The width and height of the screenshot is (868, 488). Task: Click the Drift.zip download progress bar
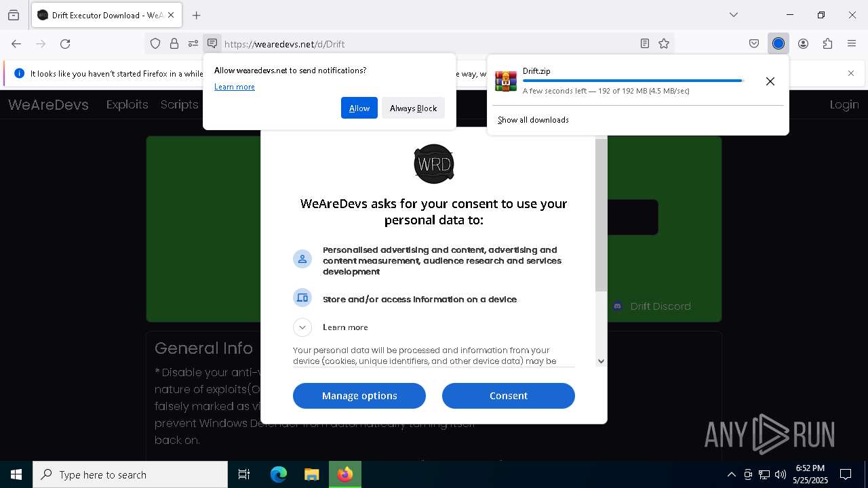click(633, 81)
